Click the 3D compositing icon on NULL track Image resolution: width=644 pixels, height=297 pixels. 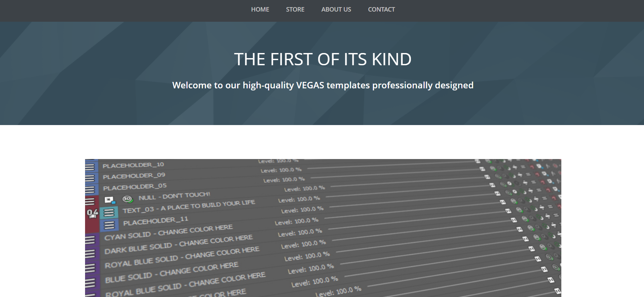point(127,199)
